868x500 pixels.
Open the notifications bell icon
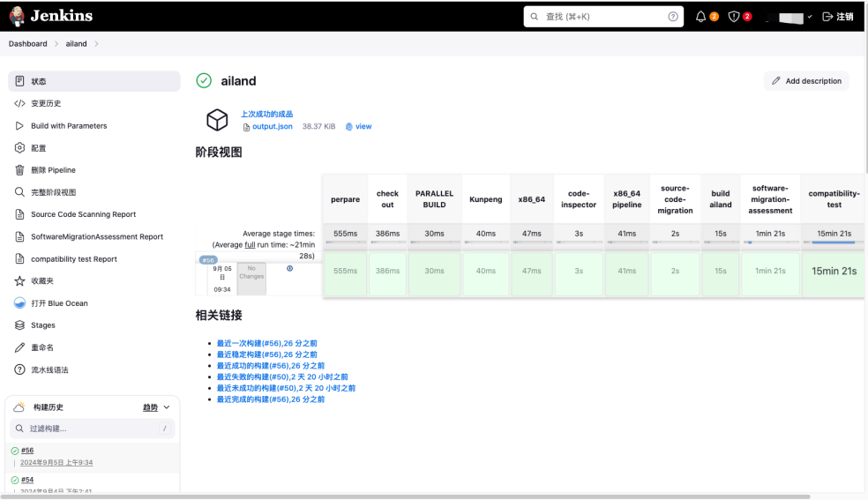tap(701, 17)
